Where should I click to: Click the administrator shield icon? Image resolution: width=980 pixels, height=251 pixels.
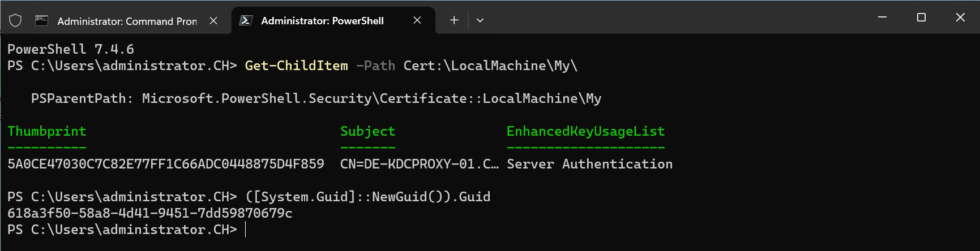(x=15, y=21)
